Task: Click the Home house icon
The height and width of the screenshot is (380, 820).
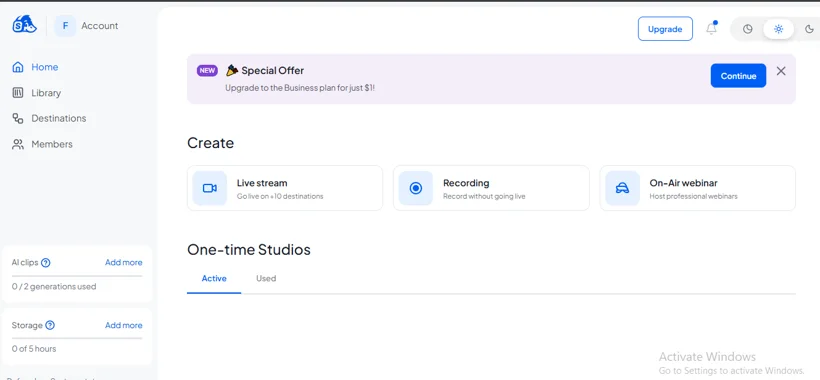Action: click(18, 67)
